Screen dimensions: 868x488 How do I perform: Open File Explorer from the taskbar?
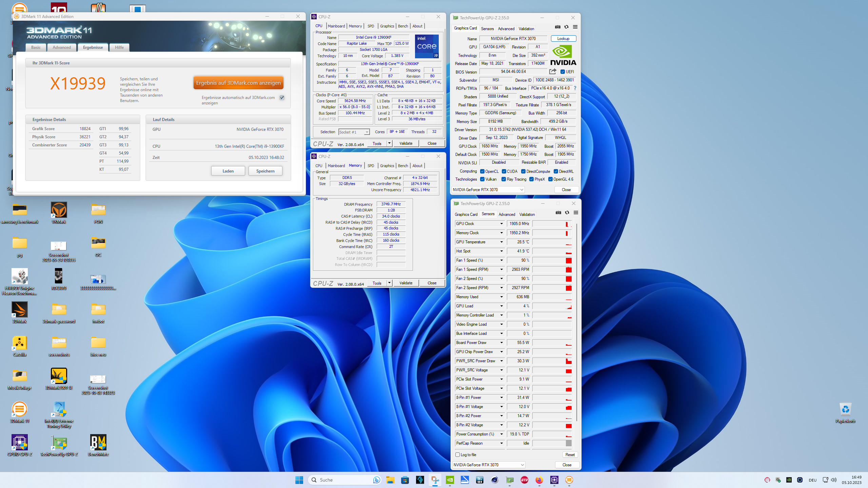390,480
